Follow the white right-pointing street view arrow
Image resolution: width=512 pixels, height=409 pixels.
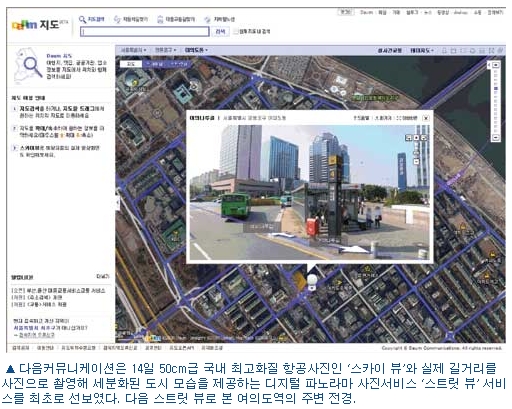354,250
